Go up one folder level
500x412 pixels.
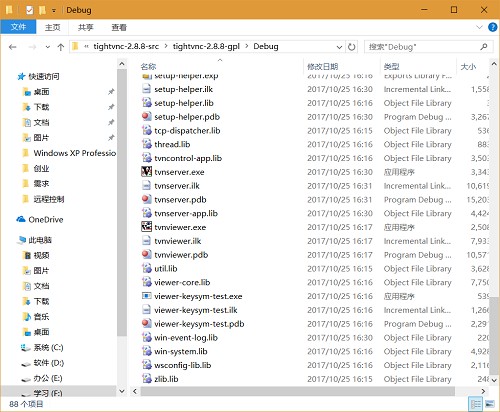(61, 47)
